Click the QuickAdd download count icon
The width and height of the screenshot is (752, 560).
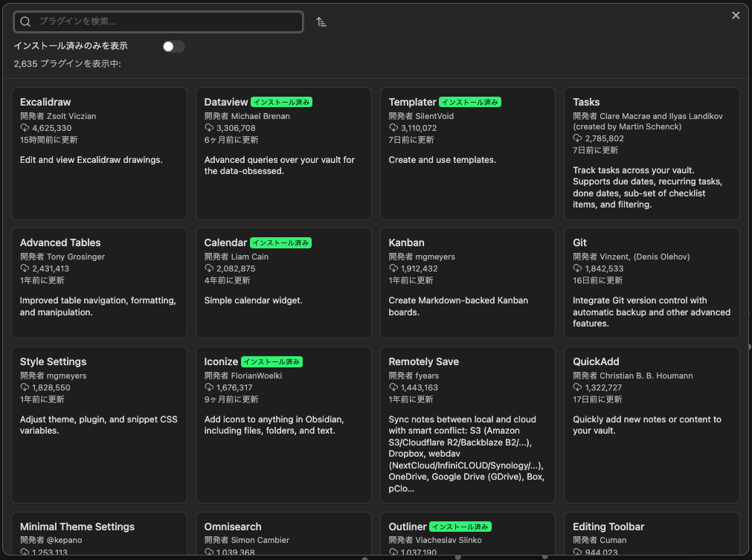(x=577, y=387)
